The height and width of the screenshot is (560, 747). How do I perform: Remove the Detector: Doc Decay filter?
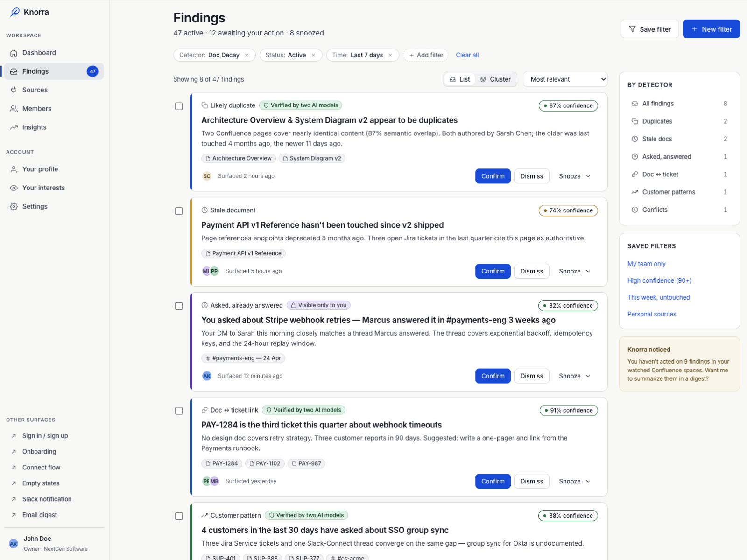pyautogui.click(x=247, y=55)
